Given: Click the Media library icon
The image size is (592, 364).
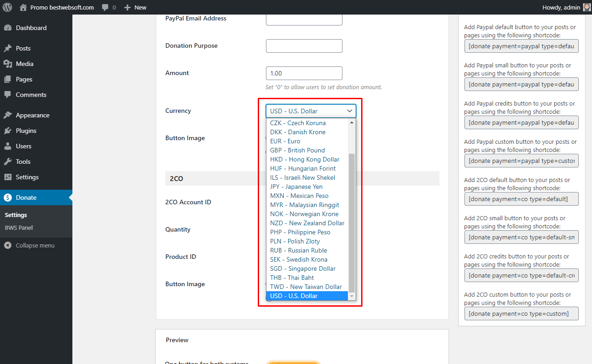Looking at the screenshot, I should click(x=8, y=64).
